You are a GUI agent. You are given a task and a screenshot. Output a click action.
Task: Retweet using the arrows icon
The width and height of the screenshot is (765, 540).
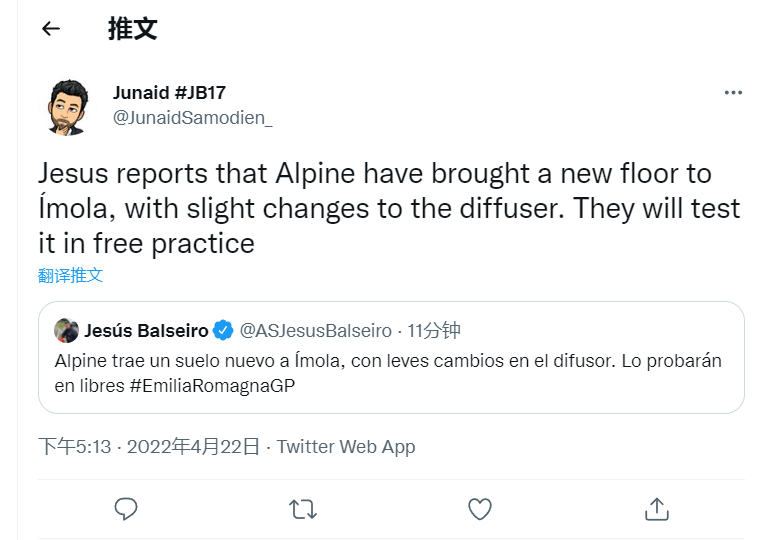302,509
